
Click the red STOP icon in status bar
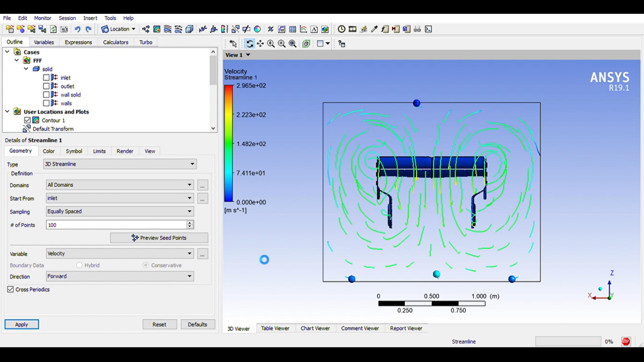625,342
